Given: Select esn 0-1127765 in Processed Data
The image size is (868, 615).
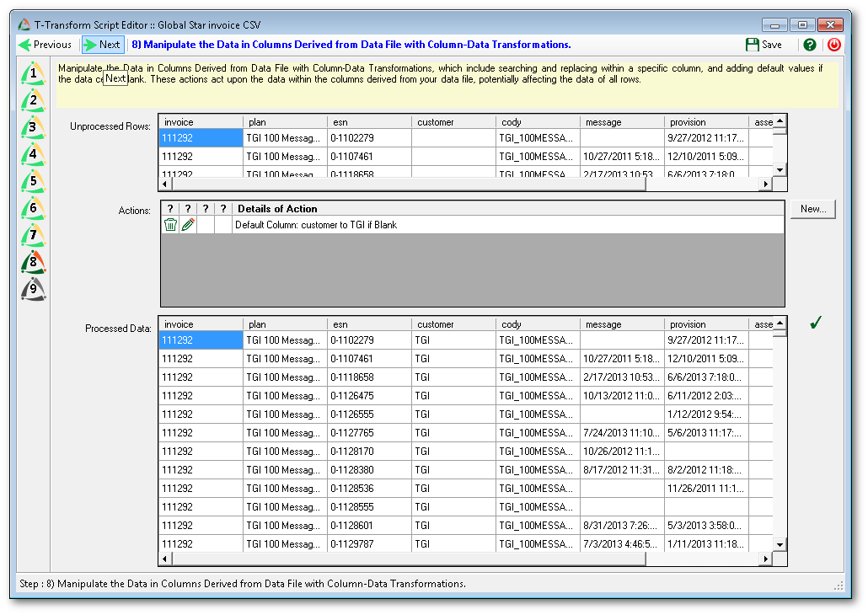Looking at the screenshot, I should coord(369,433).
